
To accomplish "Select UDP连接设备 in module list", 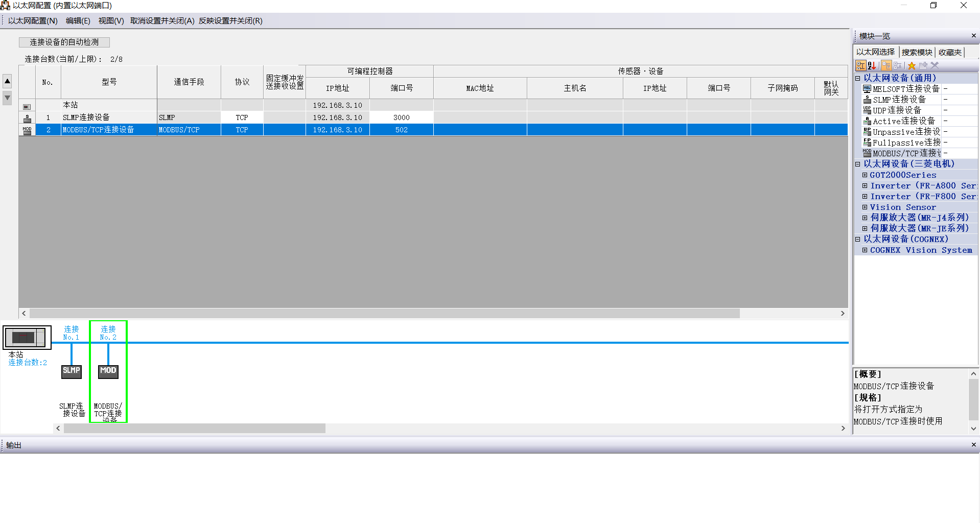I will (897, 110).
